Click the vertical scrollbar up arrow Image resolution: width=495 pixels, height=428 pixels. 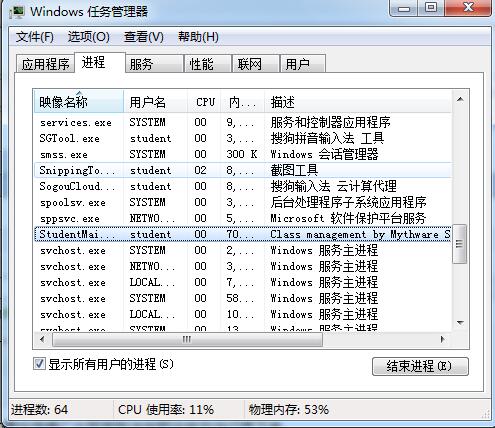[x=460, y=99]
